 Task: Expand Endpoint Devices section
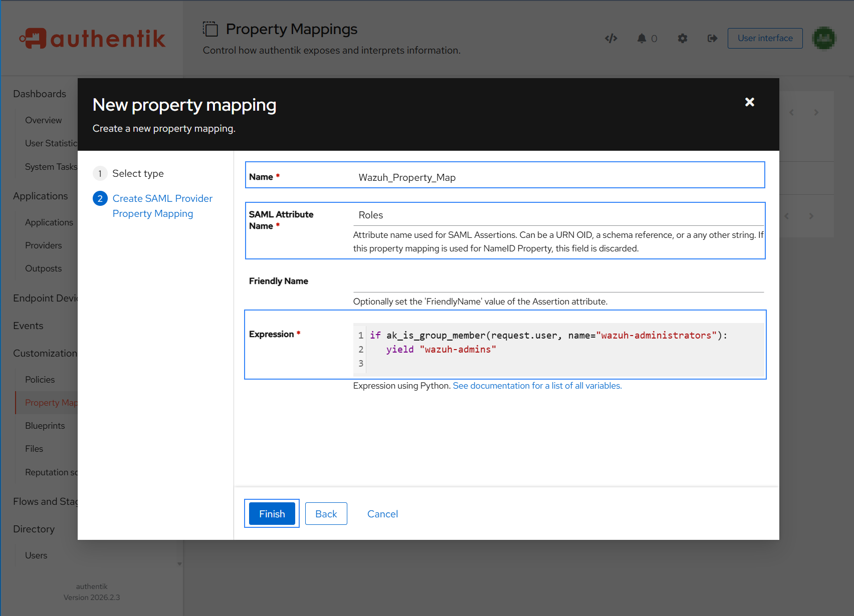coord(45,298)
